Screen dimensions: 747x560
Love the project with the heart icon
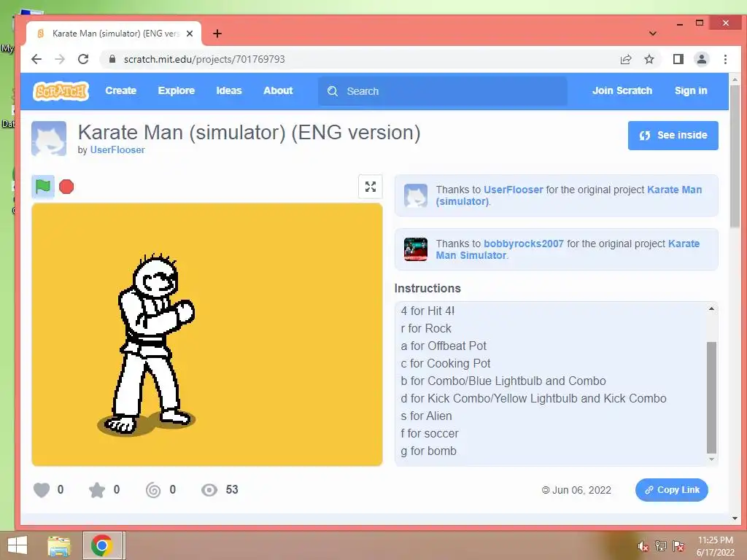point(42,489)
